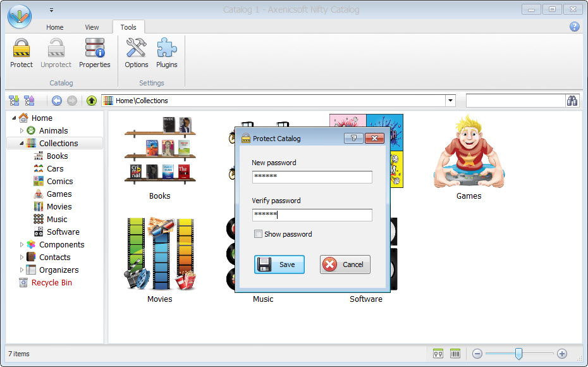The height and width of the screenshot is (367, 588).
Task: Click the Protect Catalog dialog help button
Action: tap(353, 138)
